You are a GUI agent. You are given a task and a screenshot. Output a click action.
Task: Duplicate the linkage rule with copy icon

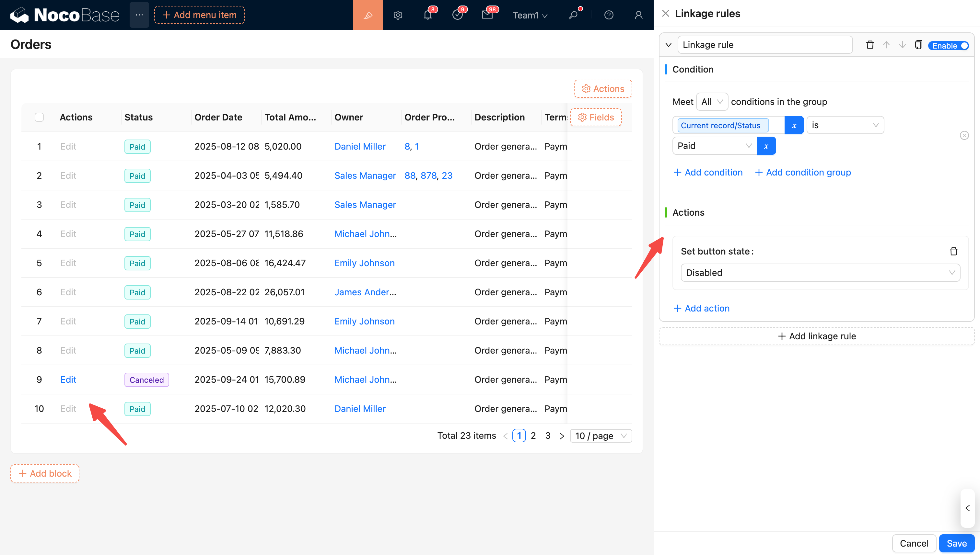[x=918, y=45]
